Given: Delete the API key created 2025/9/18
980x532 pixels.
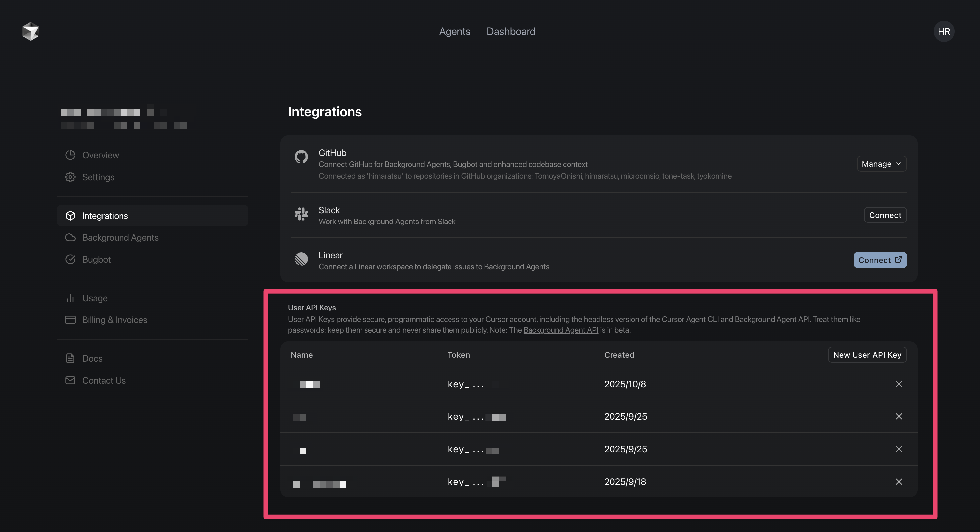Looking at the screenshot, I should (x=899, y=482).
